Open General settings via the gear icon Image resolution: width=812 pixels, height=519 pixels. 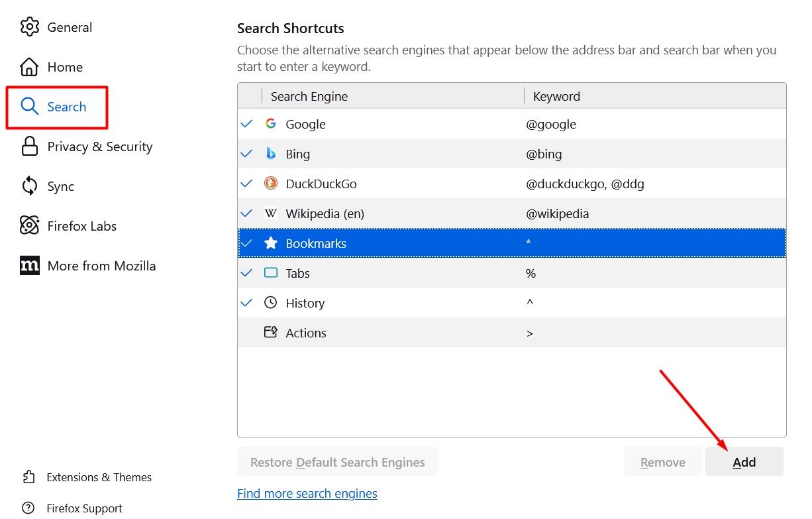pos(29,27)
